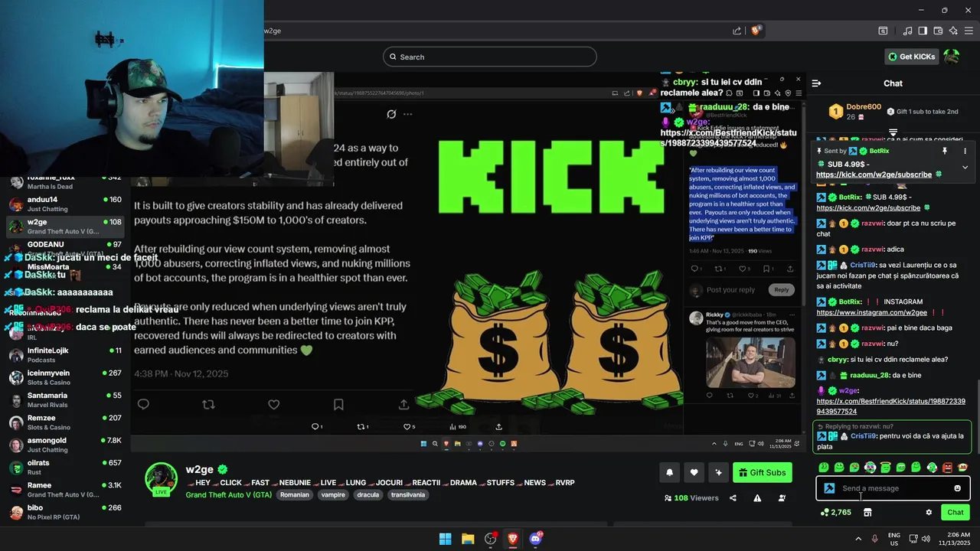Click the w2ge LIVE channel avatar
The height and width of the screenshot is (551, 980).
click(161, 479)
